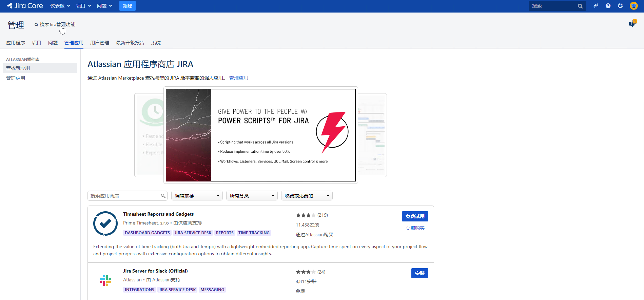This screenshot has height=300, width=644.
Task: Click the Slack app logo
Action: click(105, 280)
